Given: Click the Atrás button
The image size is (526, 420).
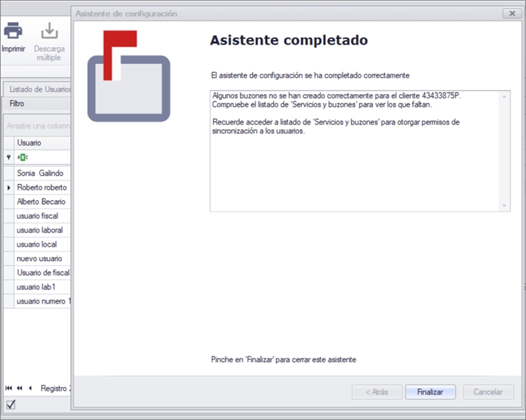Looking at the screenshot, I should point(377,392).
